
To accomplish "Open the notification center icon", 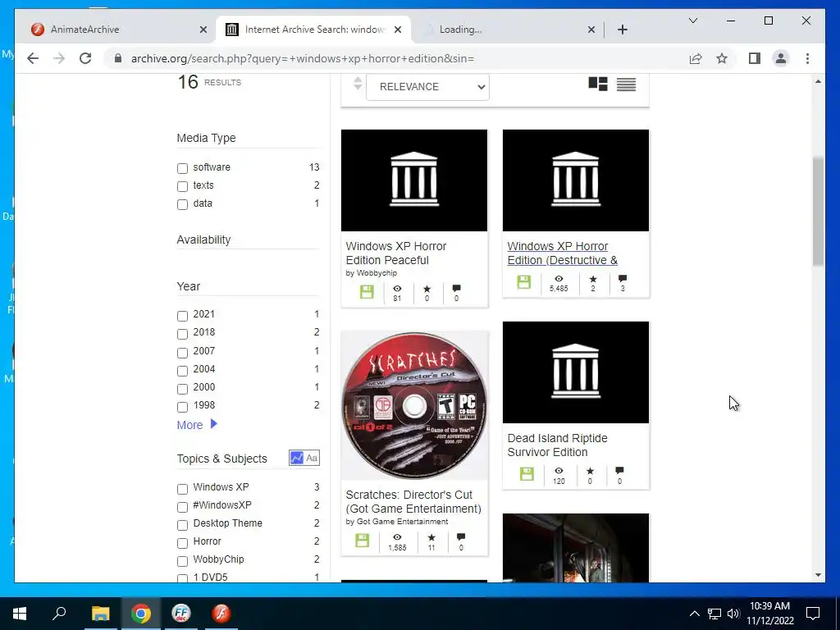I will tap(813, 614).
